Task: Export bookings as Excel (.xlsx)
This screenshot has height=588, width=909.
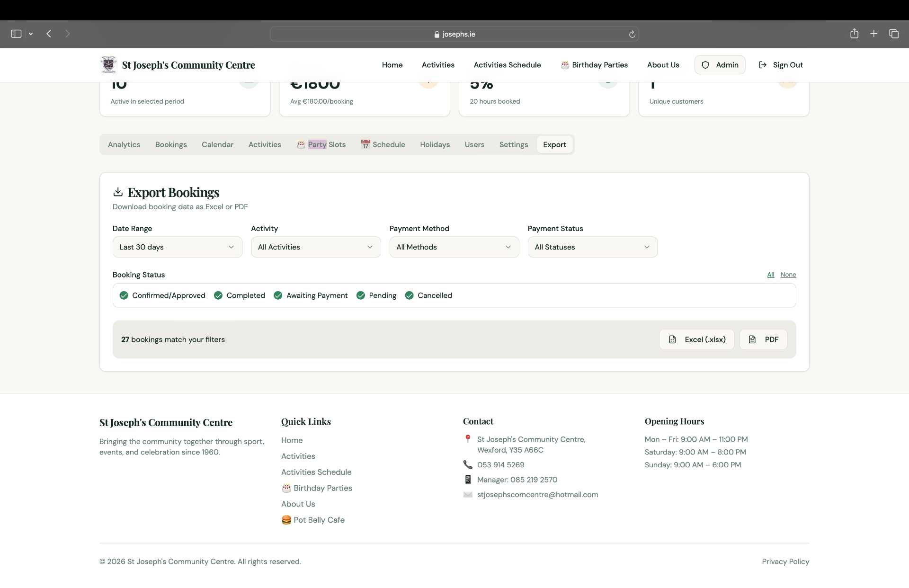Action: [x=696, y=339]
